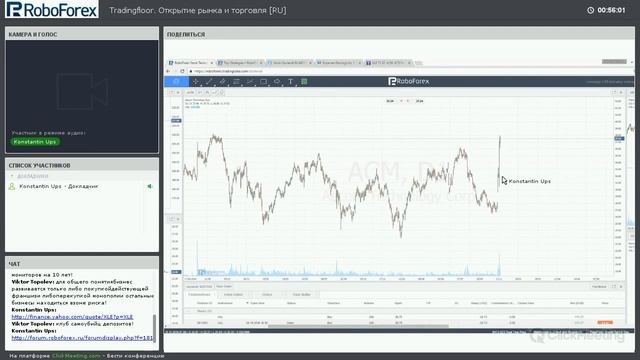This screenshot has height=360, width=640.
Task: Open the fourth tab of the orders panel
Action: coord(301,294)
